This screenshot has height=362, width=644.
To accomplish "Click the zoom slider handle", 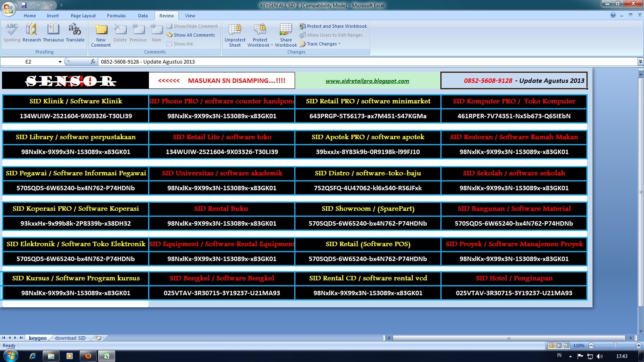I will point(615,346).
